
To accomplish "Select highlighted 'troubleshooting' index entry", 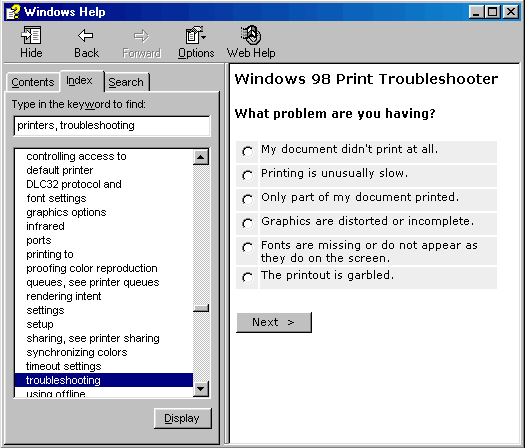I will coord(104,380).
